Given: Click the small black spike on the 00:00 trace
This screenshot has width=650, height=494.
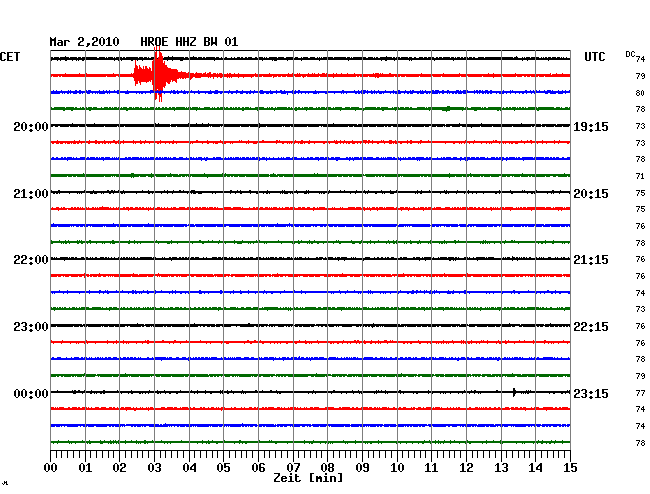Looking at the screenshot, I should pyautogui.click(x=514, y=392).
